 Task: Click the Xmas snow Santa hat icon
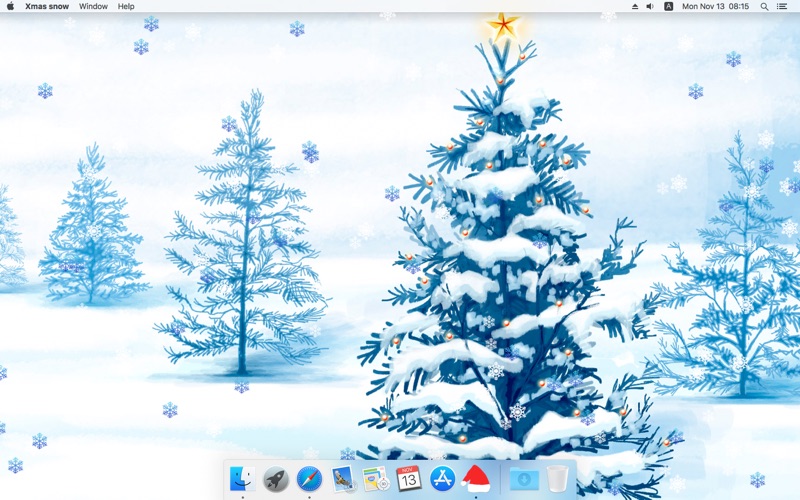(476, 479)
